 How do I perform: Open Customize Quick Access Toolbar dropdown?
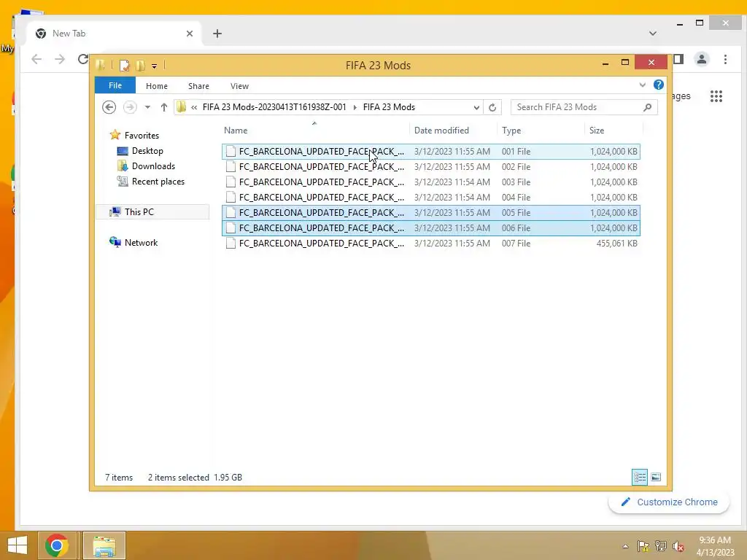(155, 66)
